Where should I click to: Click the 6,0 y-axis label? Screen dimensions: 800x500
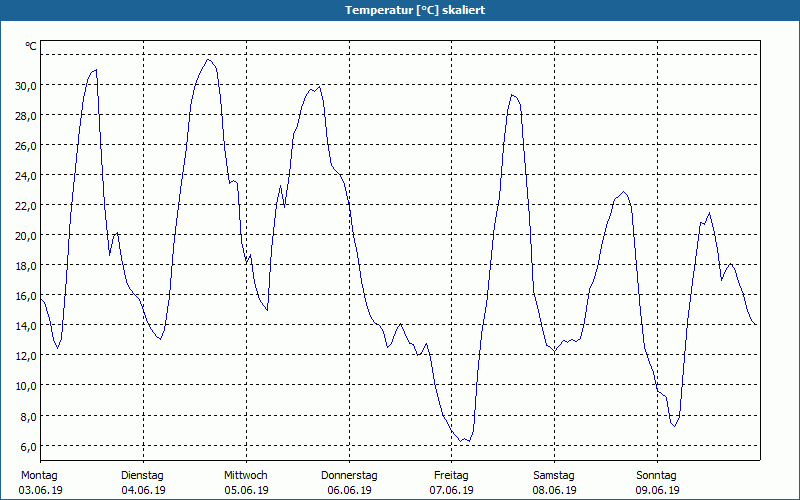[28, 446]
